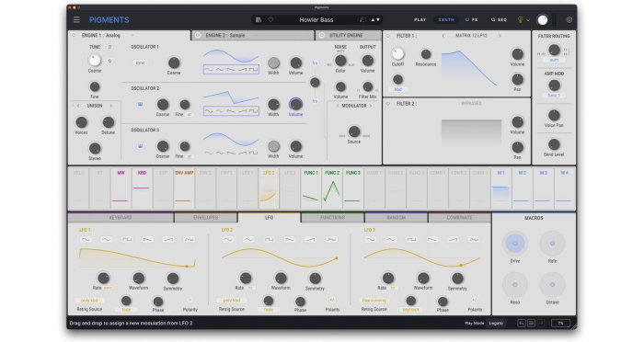Open LFO 1 Retrig Source dropdown
644x342 pixels.
(89, 301)
